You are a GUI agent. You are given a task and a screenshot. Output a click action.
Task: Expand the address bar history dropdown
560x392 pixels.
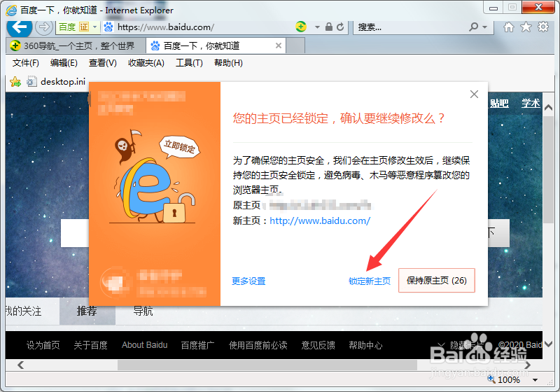click(317, 27)
